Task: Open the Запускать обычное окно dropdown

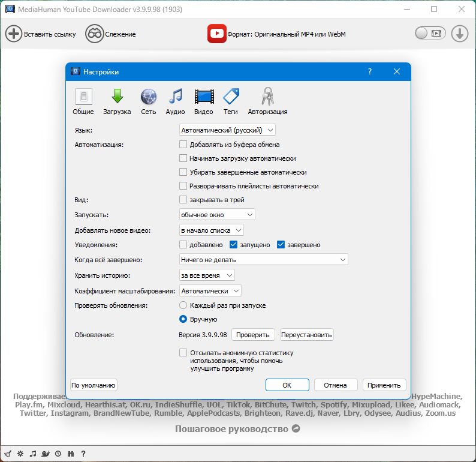Action: click(x=217, y=214)
